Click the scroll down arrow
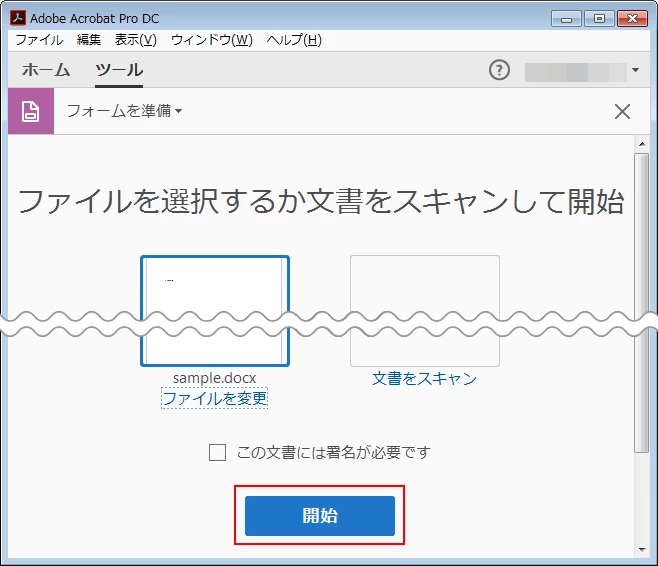The image size is (658, 566). [x=642, y=549]
